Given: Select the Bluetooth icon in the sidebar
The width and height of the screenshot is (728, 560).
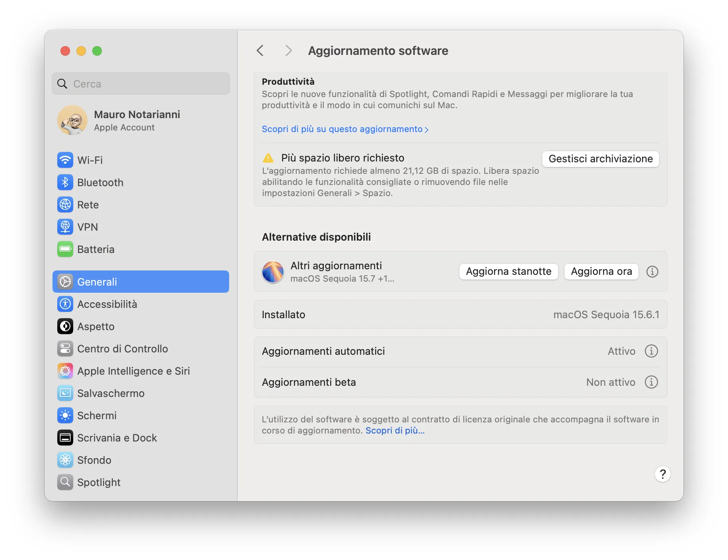Looking at the screenshot, I should (65, 182).
